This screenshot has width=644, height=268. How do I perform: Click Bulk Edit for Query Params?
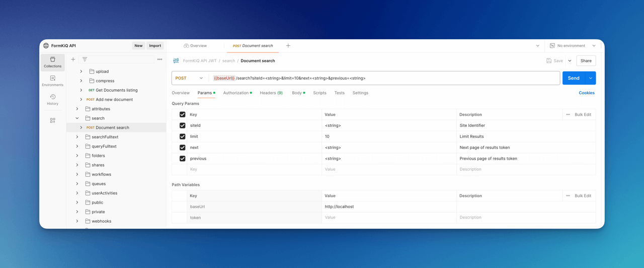click(583, 115)
